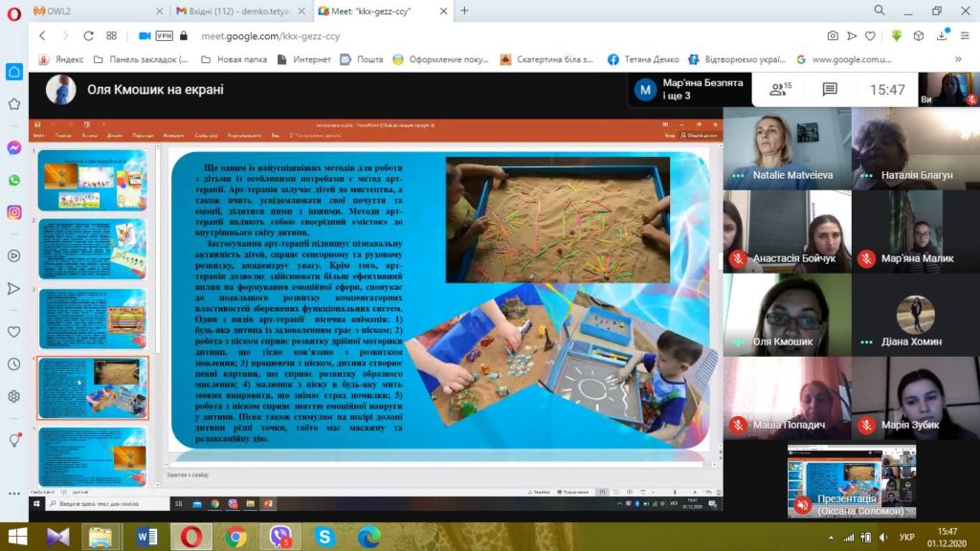Select Natalie Matveieva's video tile
This screenshot has width=980, height=551.
[x=786, y=148]
